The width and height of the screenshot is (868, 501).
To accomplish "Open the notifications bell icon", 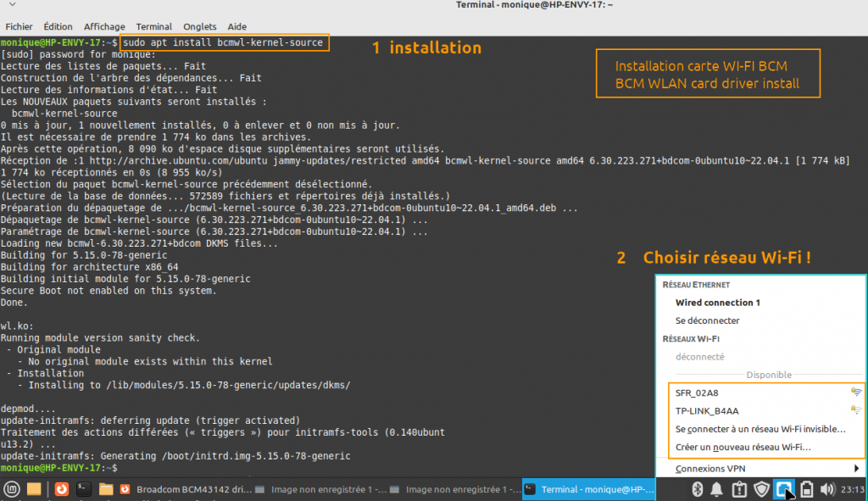I will (717, 489).
